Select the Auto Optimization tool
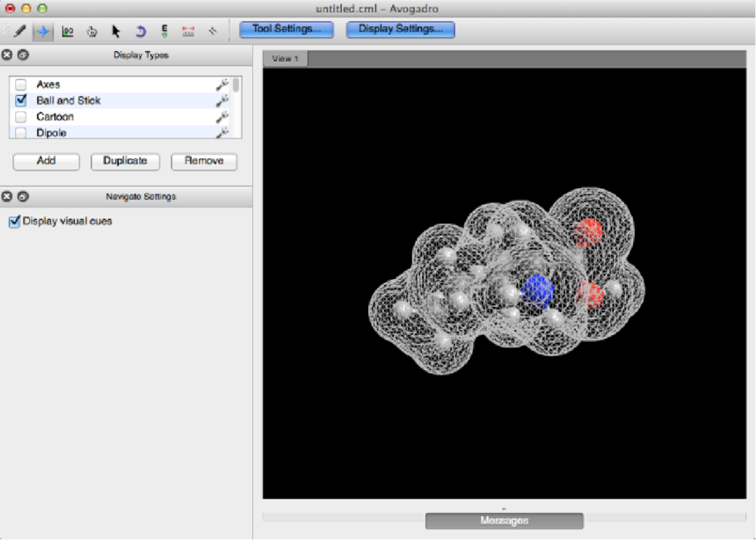The width and height of the screenshot is (756, 540). 164,31
